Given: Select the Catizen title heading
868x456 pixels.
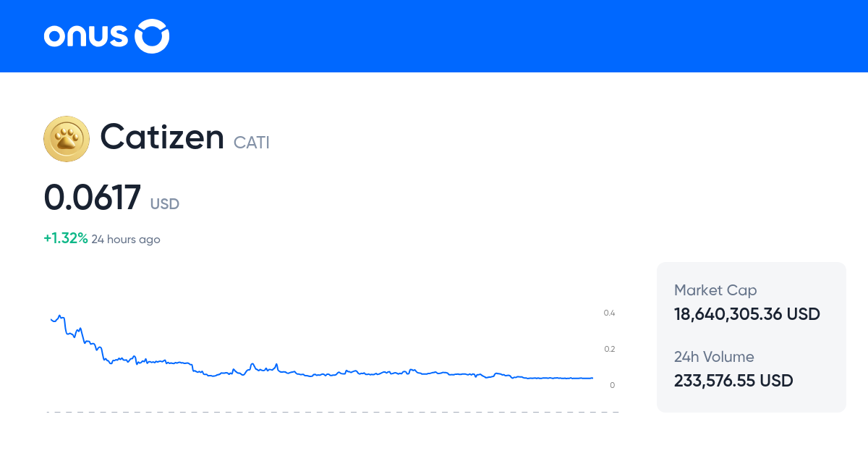Looking at the screenshot, I should coord(162,138).
